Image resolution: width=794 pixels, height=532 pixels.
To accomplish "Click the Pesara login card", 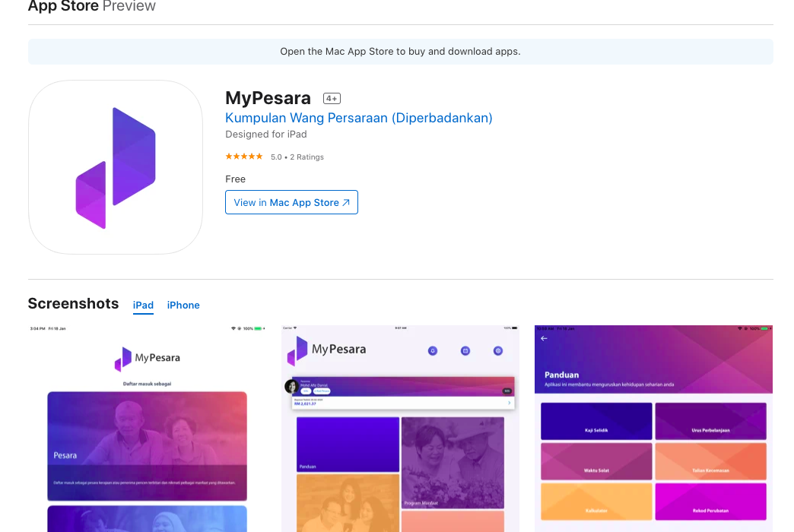I will tap(148, 446).
